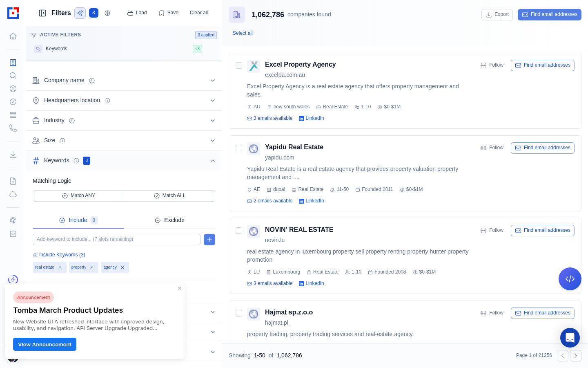Image resolution: width=588 pixels, height=368 pixels.
Task: Dismiss the Announcement popup
Action: (180, 288)
